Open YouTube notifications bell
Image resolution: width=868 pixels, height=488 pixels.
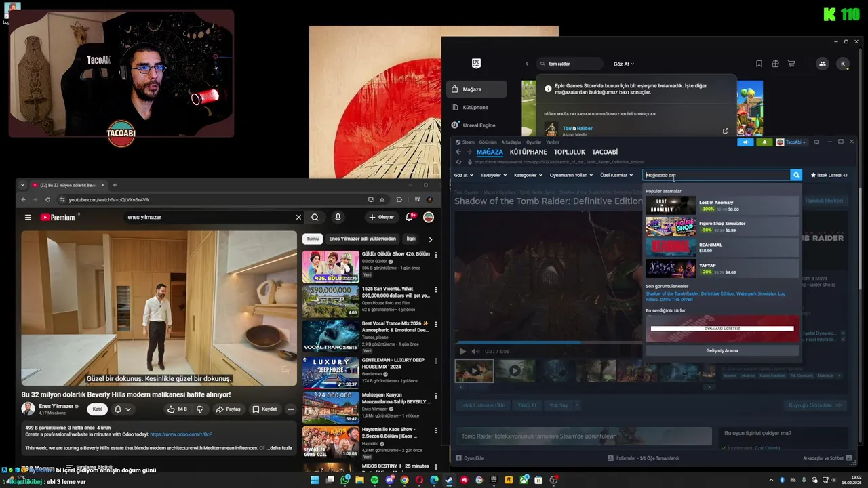pyautogui.click(x=410, y=217)
